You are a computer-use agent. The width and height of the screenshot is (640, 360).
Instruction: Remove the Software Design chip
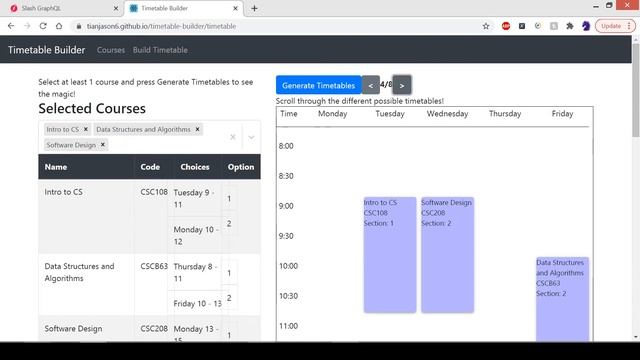tap(103, 144)
